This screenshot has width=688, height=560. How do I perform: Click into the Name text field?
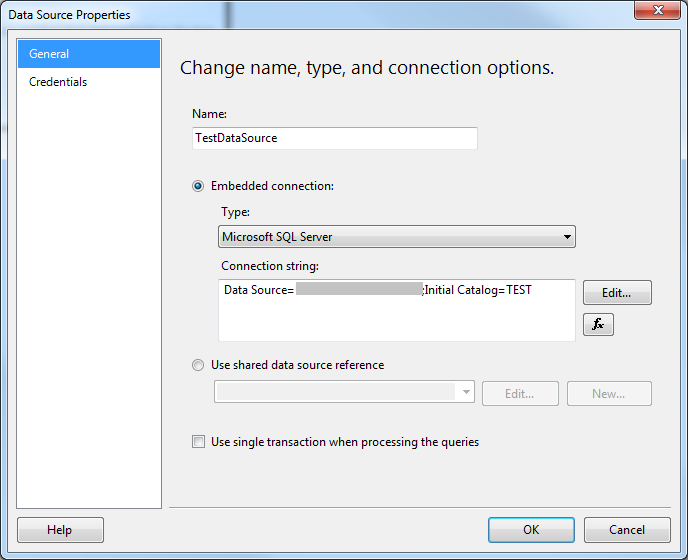(334, 138)
